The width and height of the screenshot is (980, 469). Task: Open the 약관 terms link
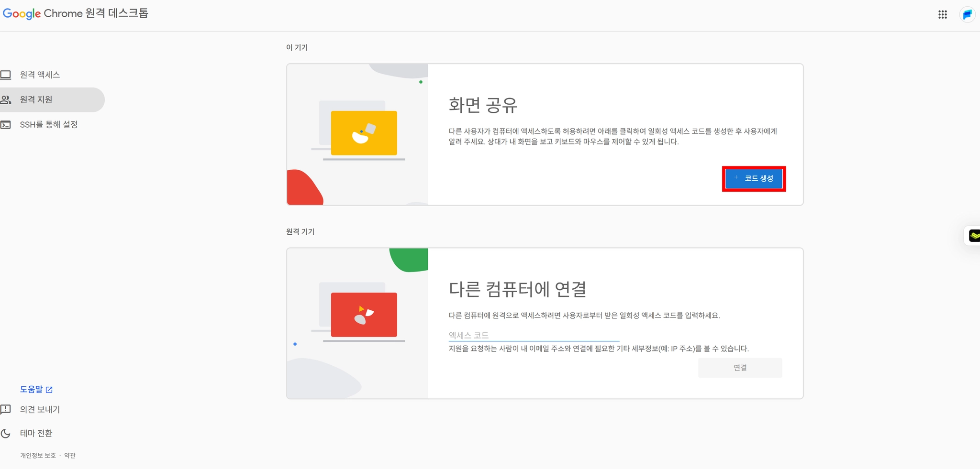pos(70,455)
